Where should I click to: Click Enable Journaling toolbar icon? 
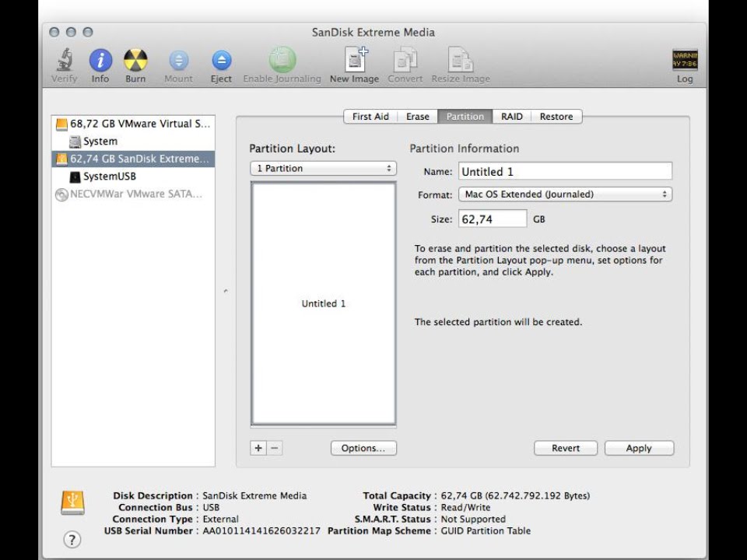282,60
